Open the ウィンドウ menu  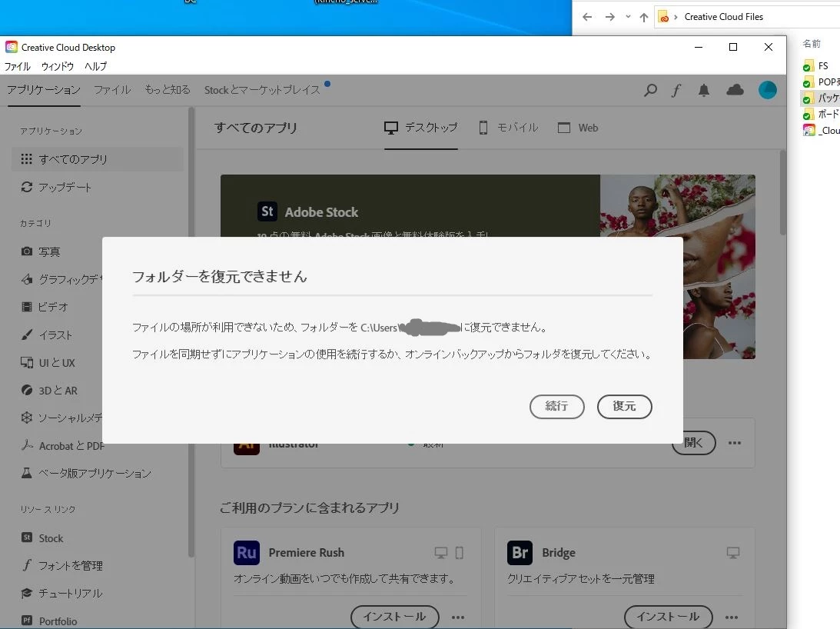[58, 66]
